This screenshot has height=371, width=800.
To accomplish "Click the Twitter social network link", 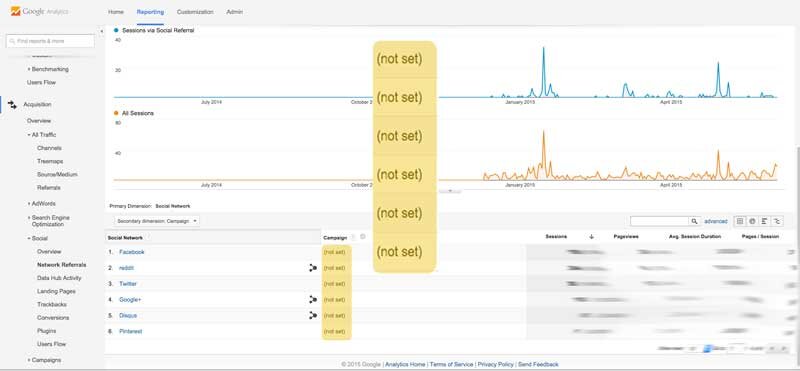I will 128,284.
